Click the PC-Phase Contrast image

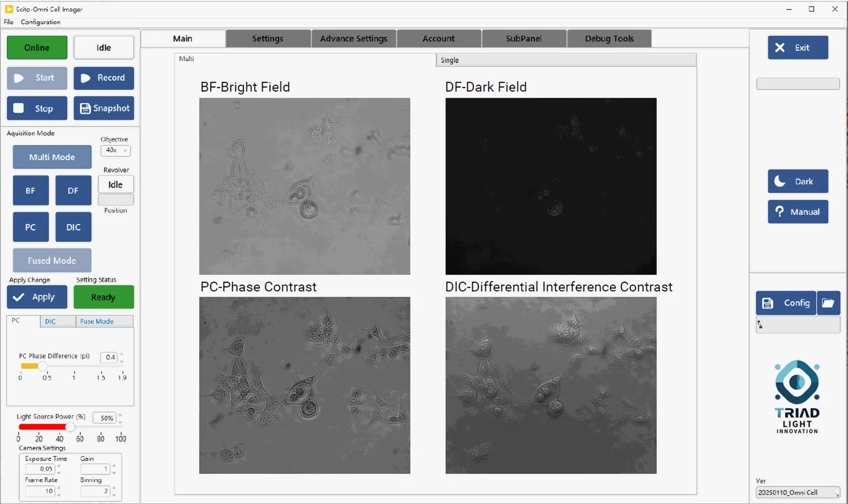[305, 385]
